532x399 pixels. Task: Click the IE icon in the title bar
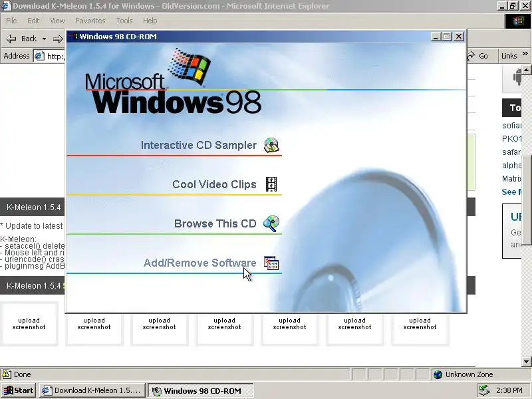6,6
